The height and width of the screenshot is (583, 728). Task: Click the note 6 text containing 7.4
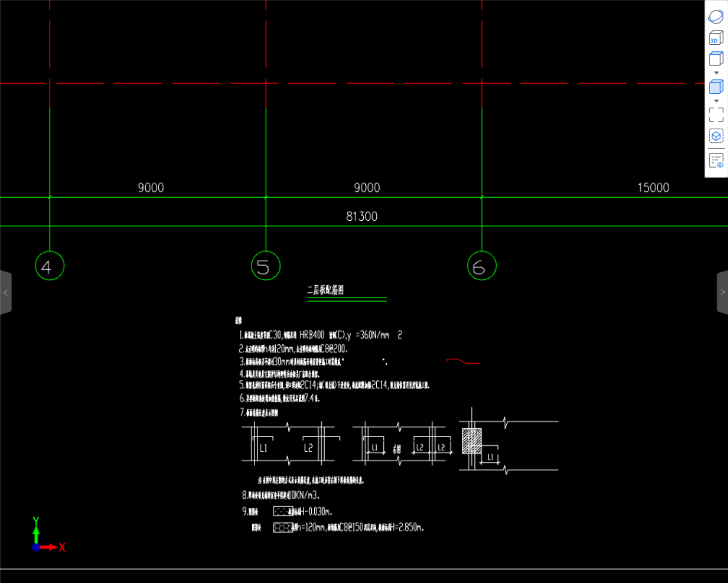280,398
